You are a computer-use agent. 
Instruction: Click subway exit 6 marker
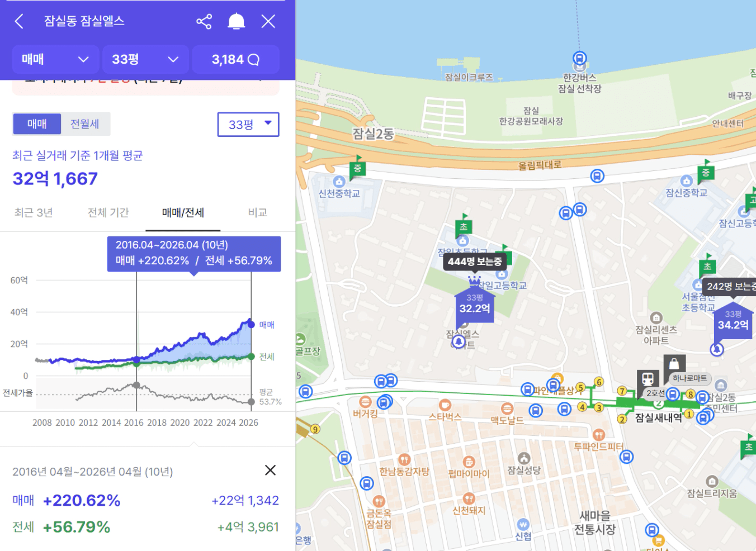(x=599, y=382)
